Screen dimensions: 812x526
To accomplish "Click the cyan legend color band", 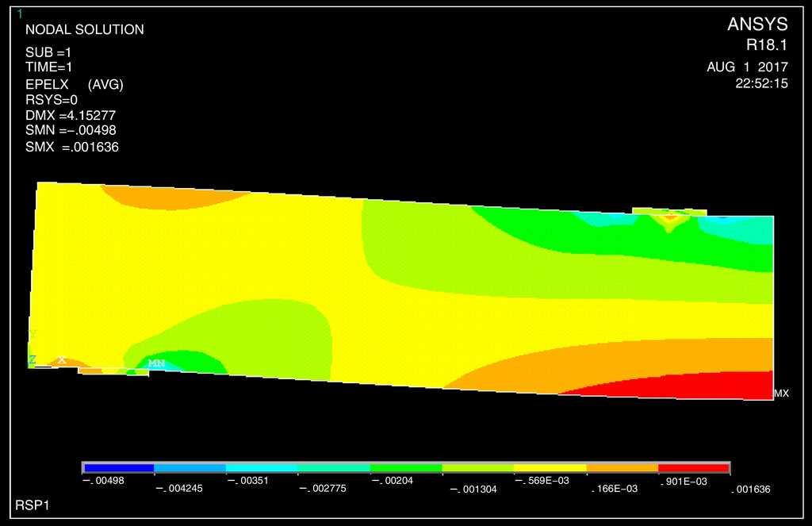I will pos(262,468).
